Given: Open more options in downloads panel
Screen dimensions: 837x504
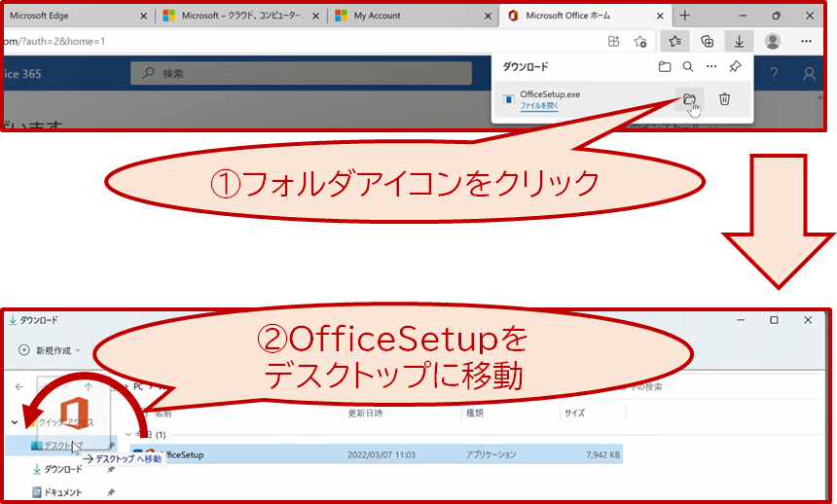Looking at the screenshot, I should point(711,67).
